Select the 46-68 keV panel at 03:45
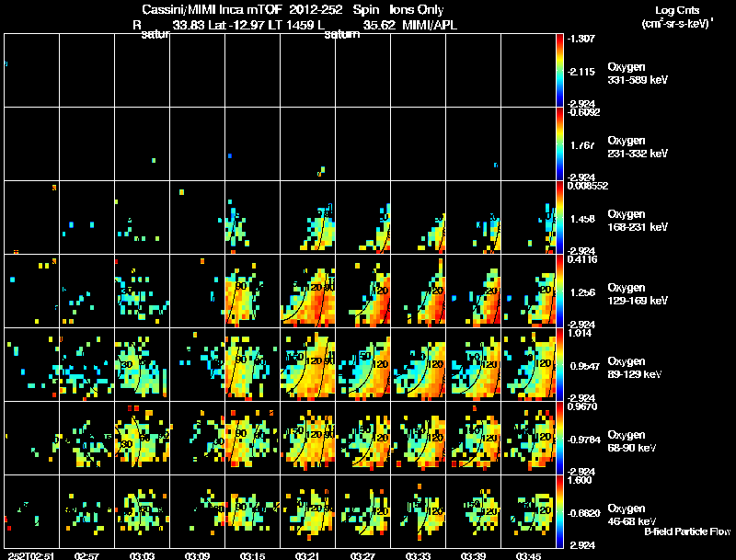This screenshot has height=560, width=736. click(528, 512)
